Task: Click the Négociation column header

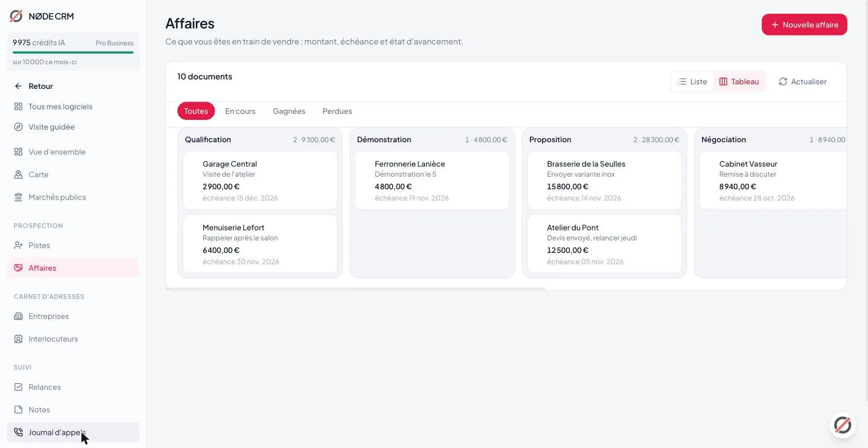Action: tap(723, 139)
